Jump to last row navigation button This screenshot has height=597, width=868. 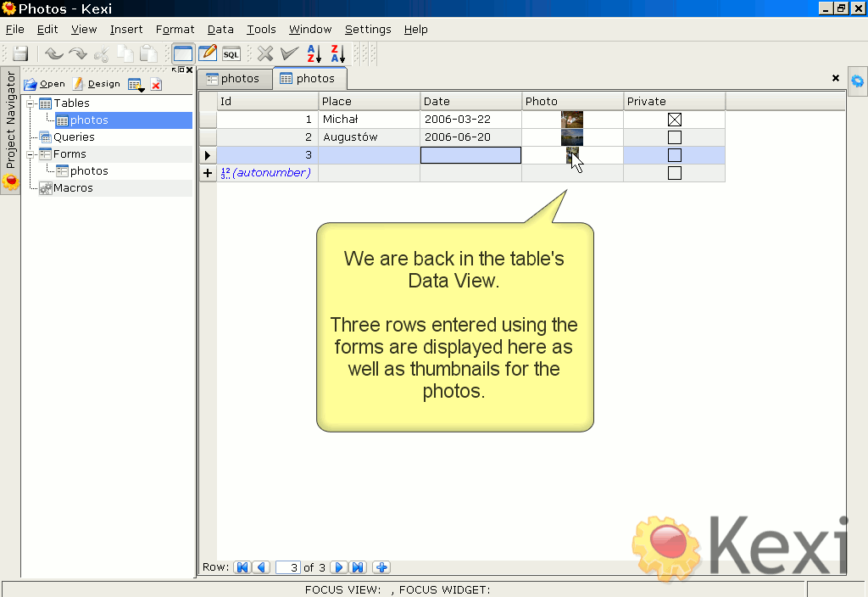point(358,567)
